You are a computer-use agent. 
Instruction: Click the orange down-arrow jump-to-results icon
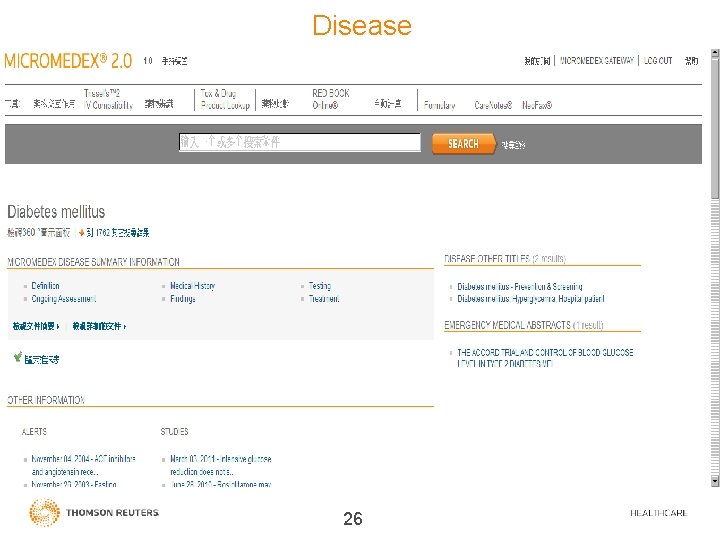(81, 233)
